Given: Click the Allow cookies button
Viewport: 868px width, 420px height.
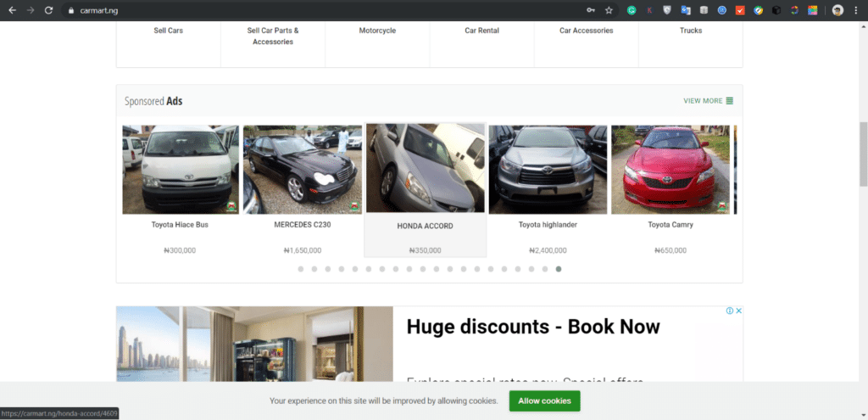Looking at the screenshot, I should [545, 400].
